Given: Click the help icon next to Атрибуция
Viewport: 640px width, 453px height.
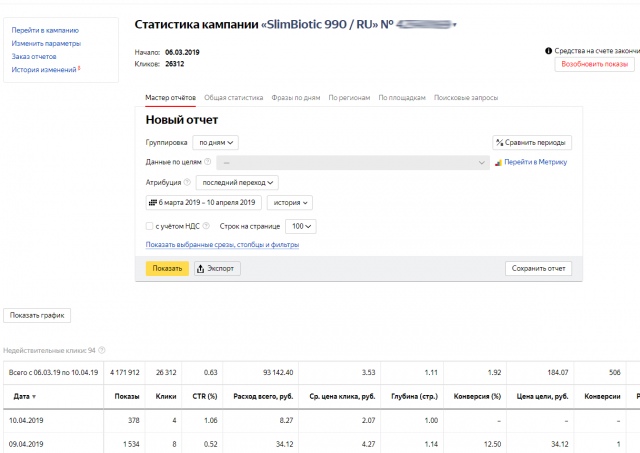Looking at the screenshot, I should tap(187, 182).
